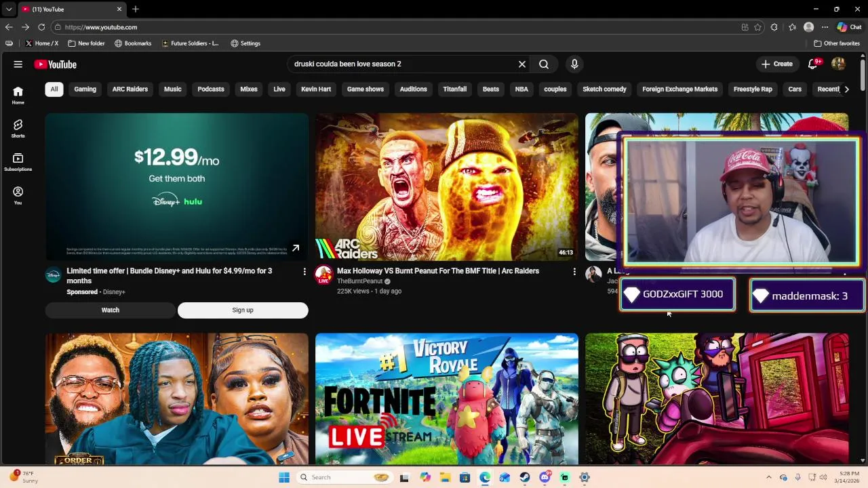
Task: Click in the YouTube search field
Action: tap(400, 64)
